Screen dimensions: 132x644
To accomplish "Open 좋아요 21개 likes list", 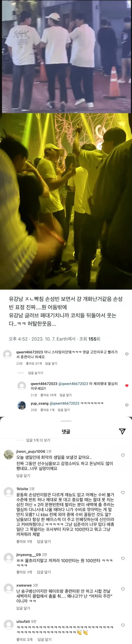I will coord(34,363).
